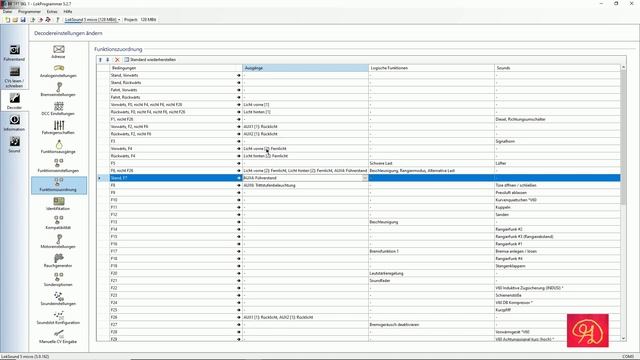Click the open folder toolbar icon
The width and height of the screenshot is (640, 360).
tap(15, 20)
